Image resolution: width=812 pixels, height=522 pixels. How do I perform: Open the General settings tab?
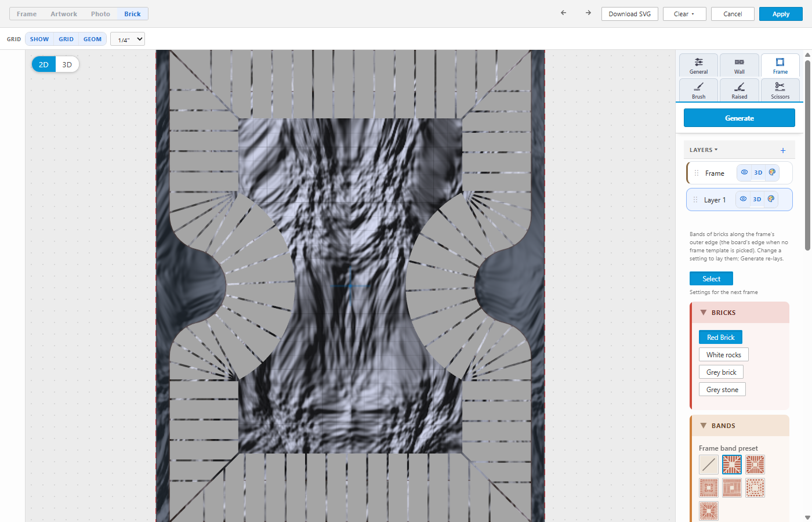pos(699,65)
